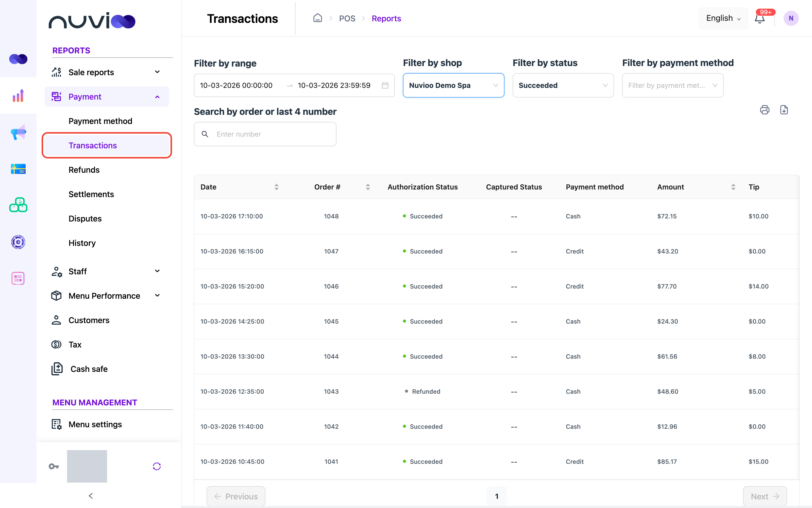This screenshot has width=812, height=508.
Task: Click the Next page button
Action: (x=765, y=496)
